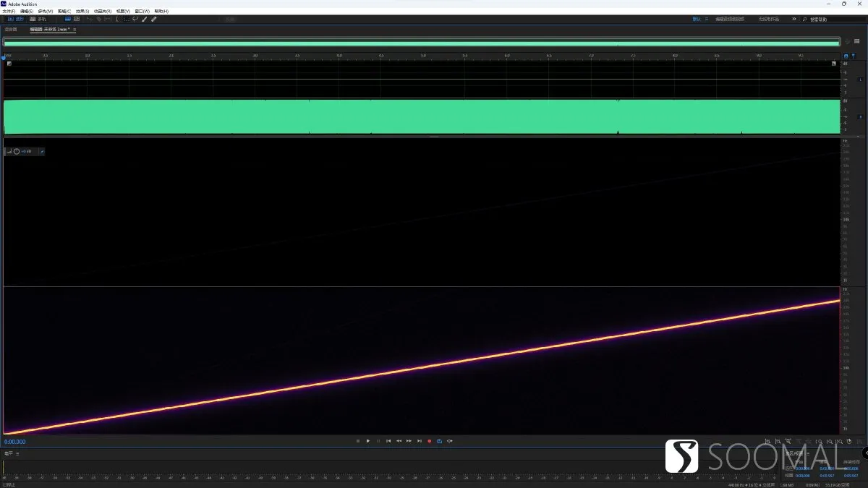Open the 窗口(W) menu

point(142,11)
